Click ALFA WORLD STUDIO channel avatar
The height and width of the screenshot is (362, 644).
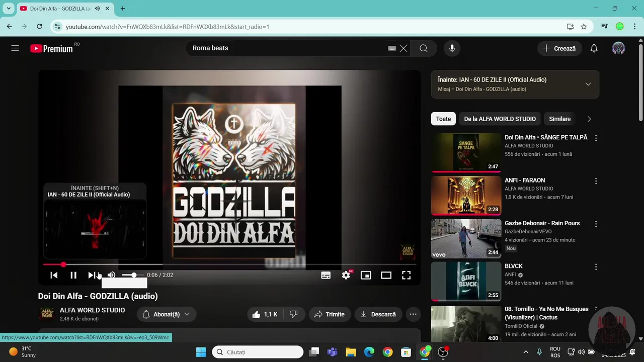click(47, 314)
